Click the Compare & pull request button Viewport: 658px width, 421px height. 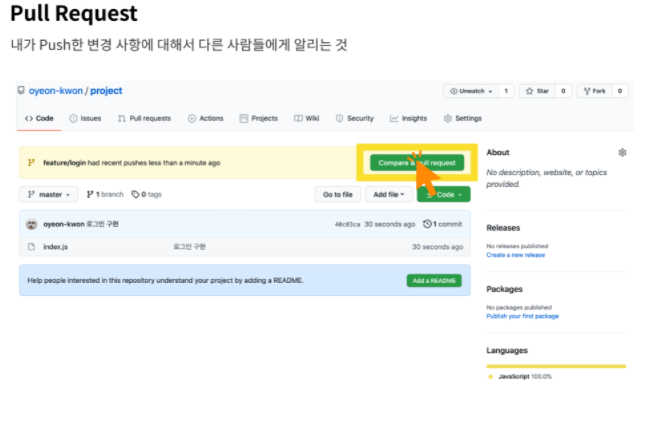tap(417, 162)
